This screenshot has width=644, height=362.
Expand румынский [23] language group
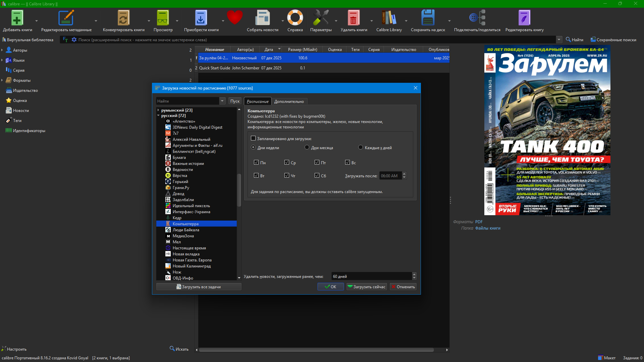158,110
